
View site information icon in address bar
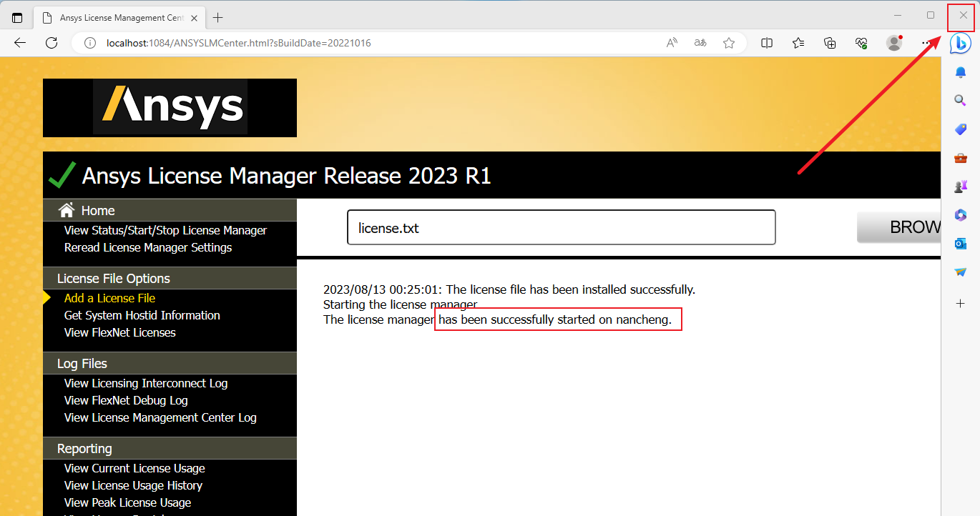(89, 43)
